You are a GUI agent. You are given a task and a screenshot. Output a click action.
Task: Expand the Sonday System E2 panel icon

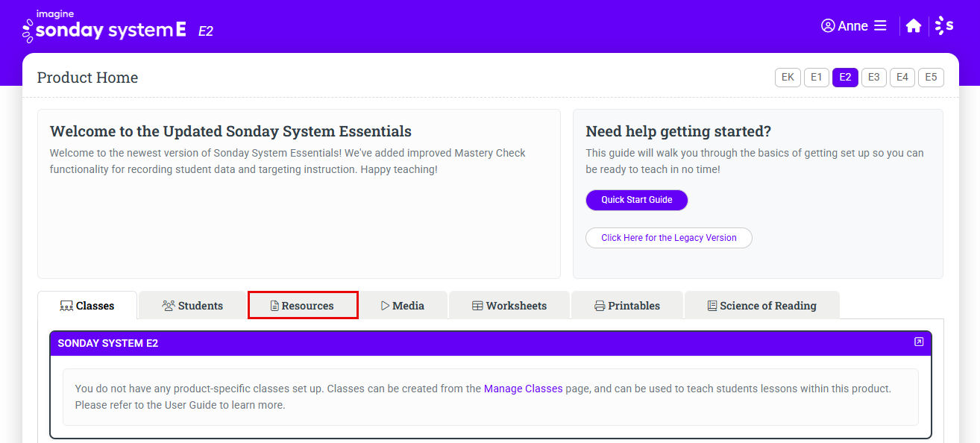point(919,342)
